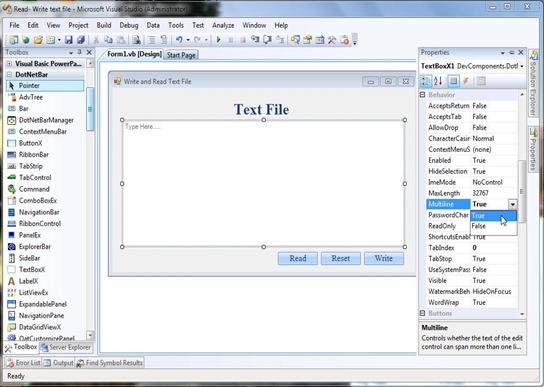Click the Copy toolbar icon

(x=108, y=40)
